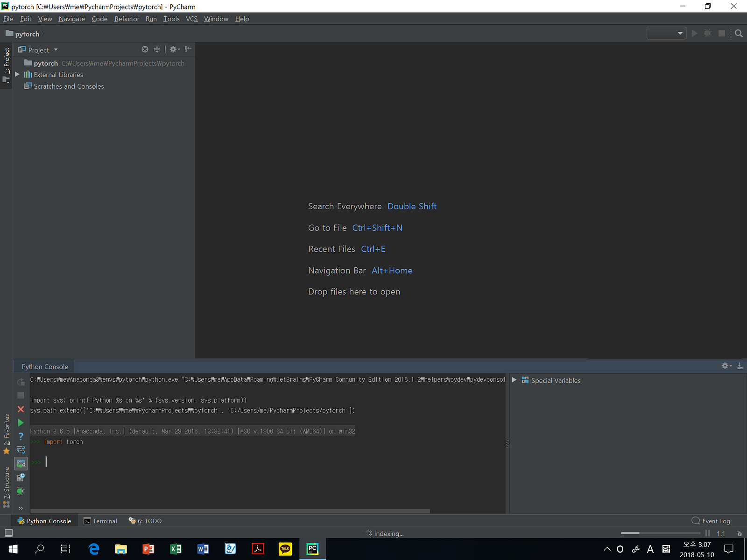Open Window menu
This screenshot has height=560, width=747.
[216, 19]
